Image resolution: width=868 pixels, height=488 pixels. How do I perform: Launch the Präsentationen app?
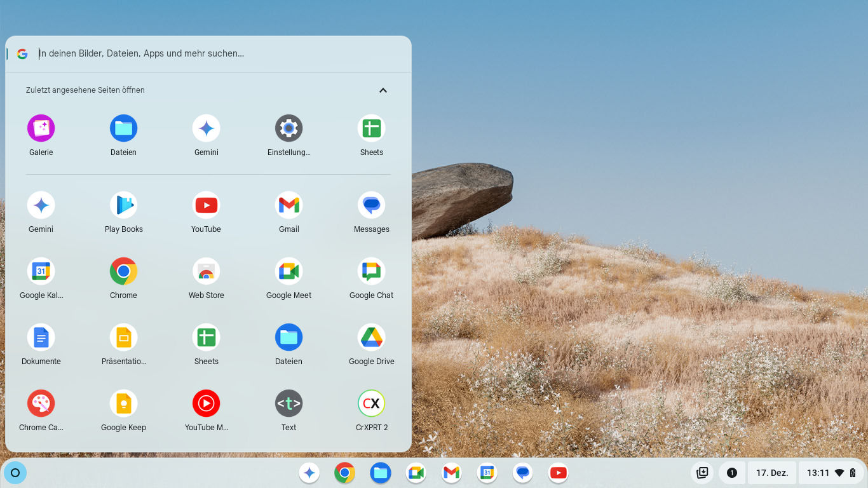click(x=123, y=337)
